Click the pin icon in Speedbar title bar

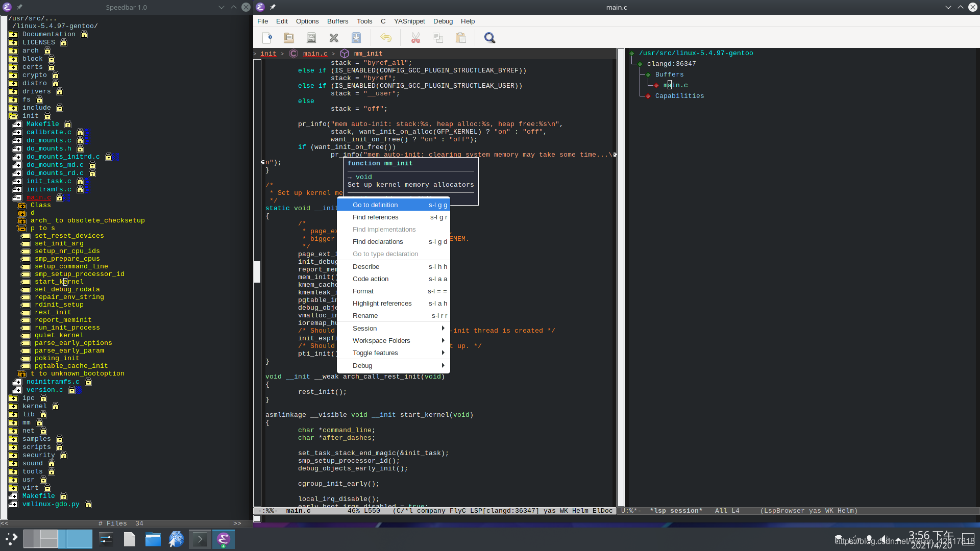(19, 7)
